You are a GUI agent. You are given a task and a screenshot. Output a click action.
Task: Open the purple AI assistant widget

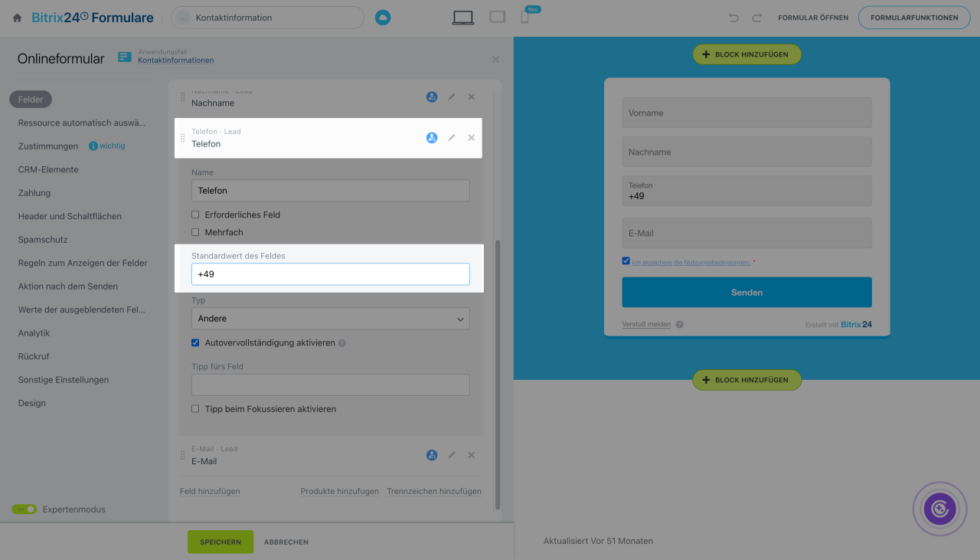(940, 509)
